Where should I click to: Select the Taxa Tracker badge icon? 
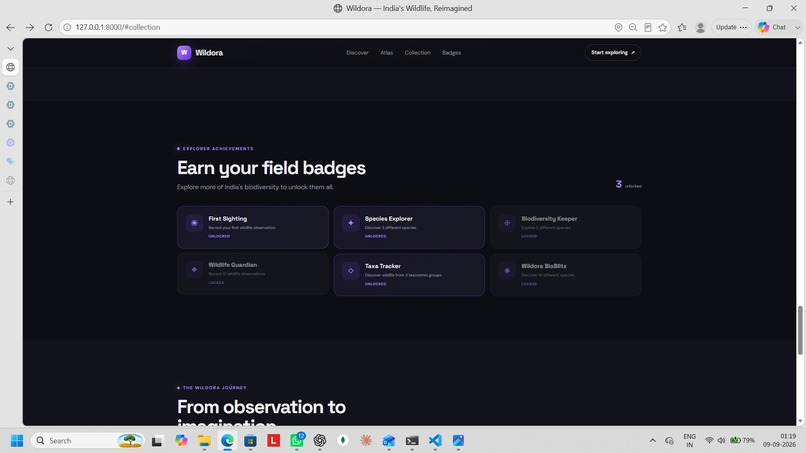(351, 270)
